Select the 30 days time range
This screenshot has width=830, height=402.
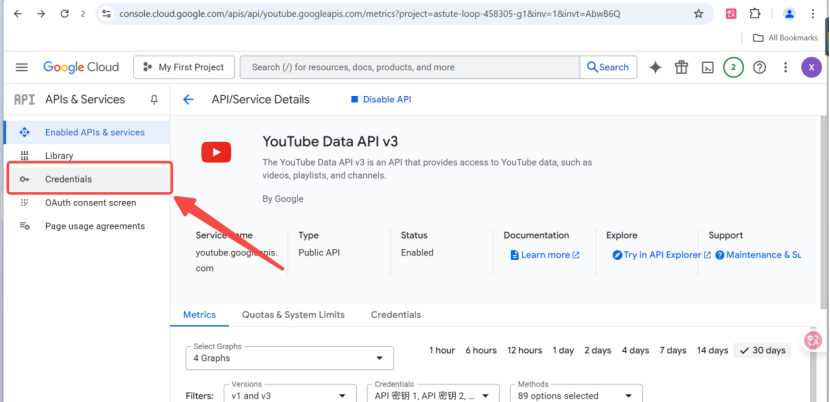(762, 351)
